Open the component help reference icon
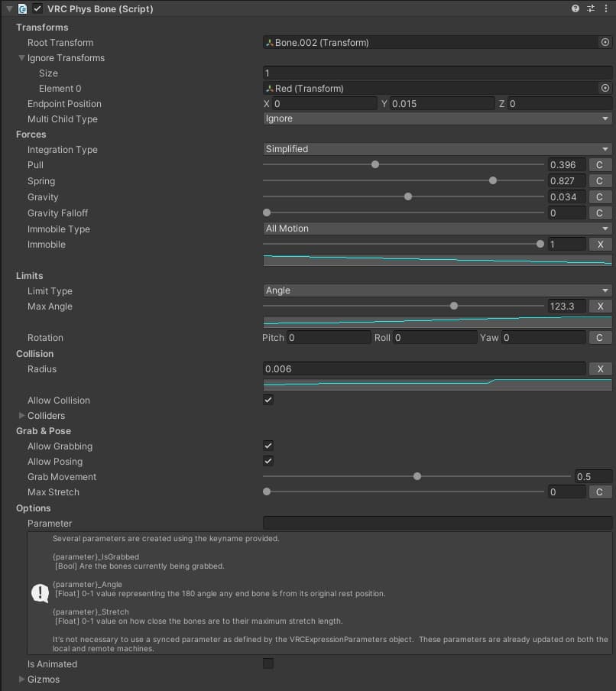 point(575,8)
